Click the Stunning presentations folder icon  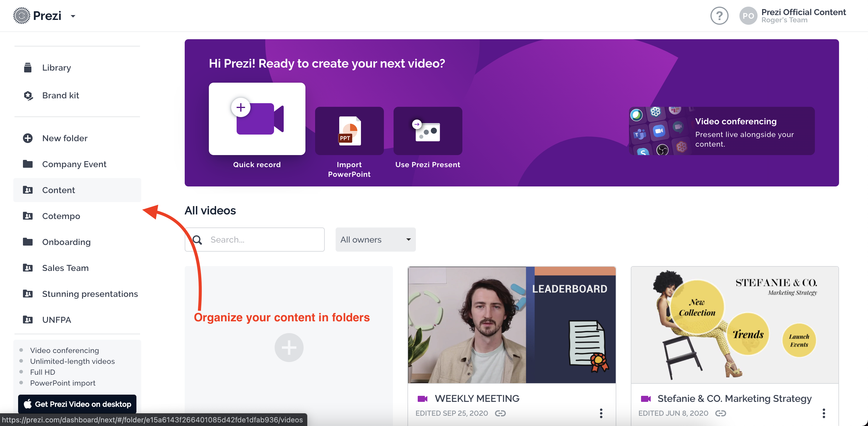(x=28, y=294)
